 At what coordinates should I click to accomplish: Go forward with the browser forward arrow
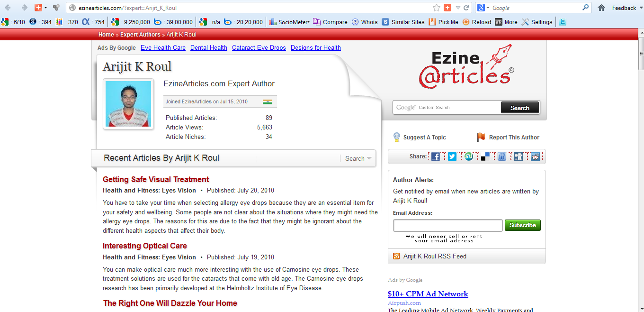pos(24,8)
